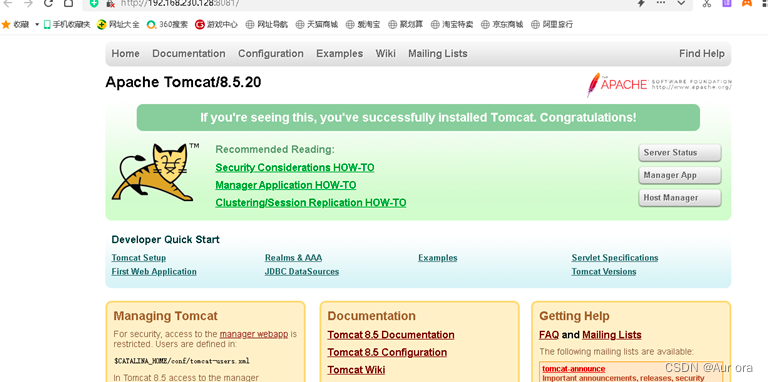Open the Tomcat Versions link
The width and height of the screenshot is (768, 382).
603,271
